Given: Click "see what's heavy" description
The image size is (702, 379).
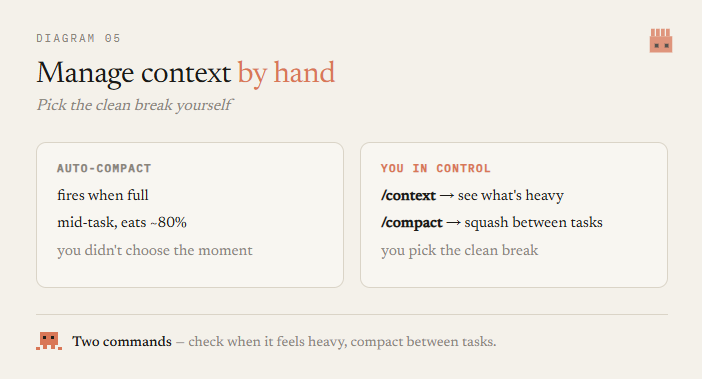Looking at the screenshot, I should click(511, 196).
